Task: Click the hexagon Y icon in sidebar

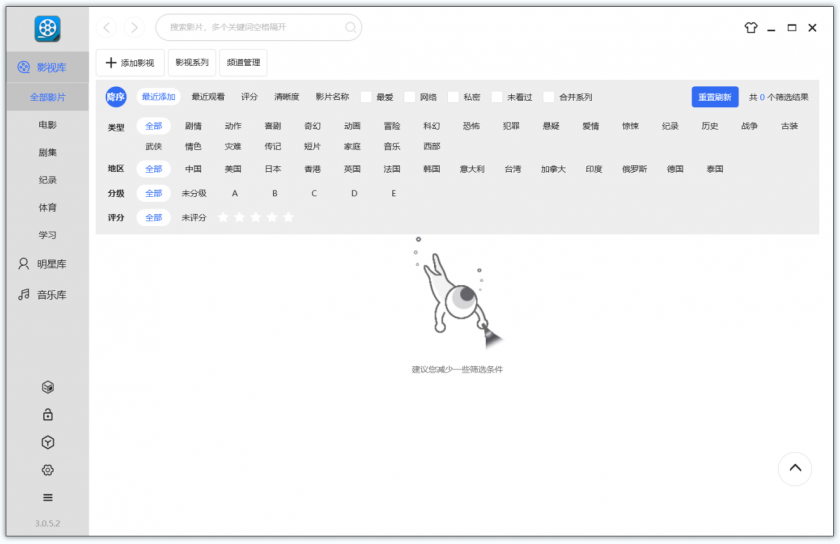Action: (x=47, y=442)
